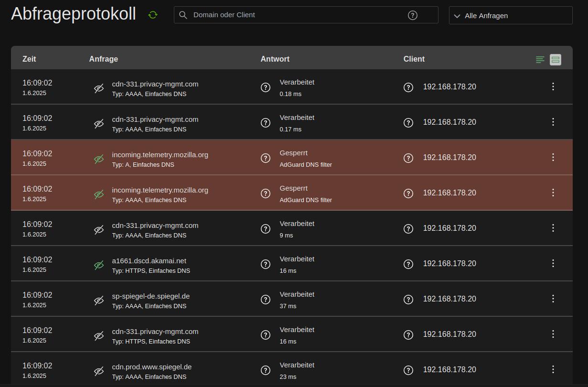Click the Zeit column header
This screenshot has height=387, width=588.
coord(29,59)
